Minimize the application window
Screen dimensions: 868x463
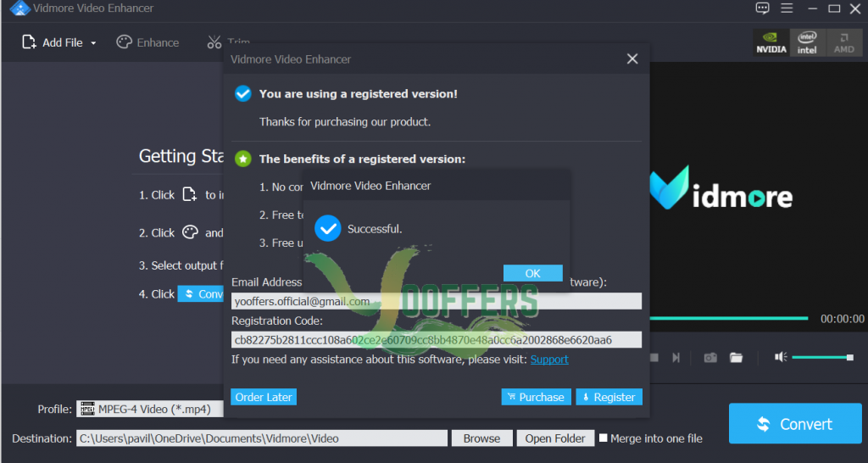pos(812,8)
